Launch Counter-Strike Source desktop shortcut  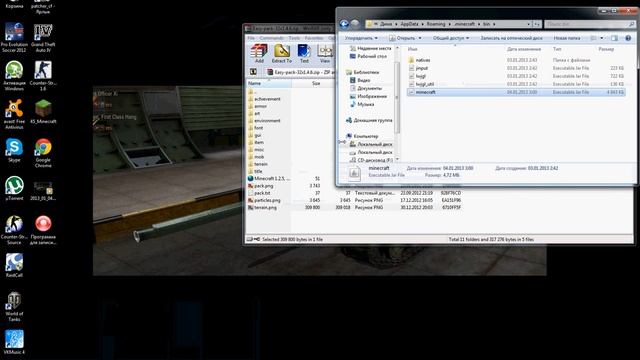tap(14, 229)
